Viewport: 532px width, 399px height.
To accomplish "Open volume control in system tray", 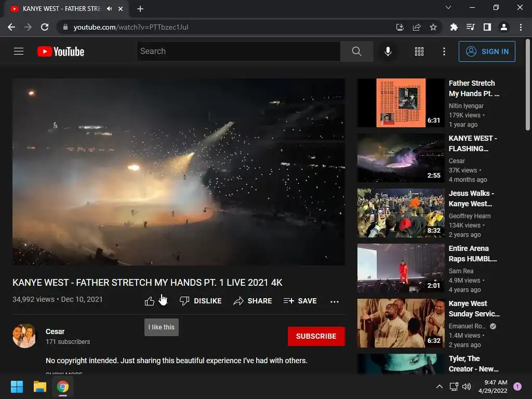I will (x=467, y=387).
